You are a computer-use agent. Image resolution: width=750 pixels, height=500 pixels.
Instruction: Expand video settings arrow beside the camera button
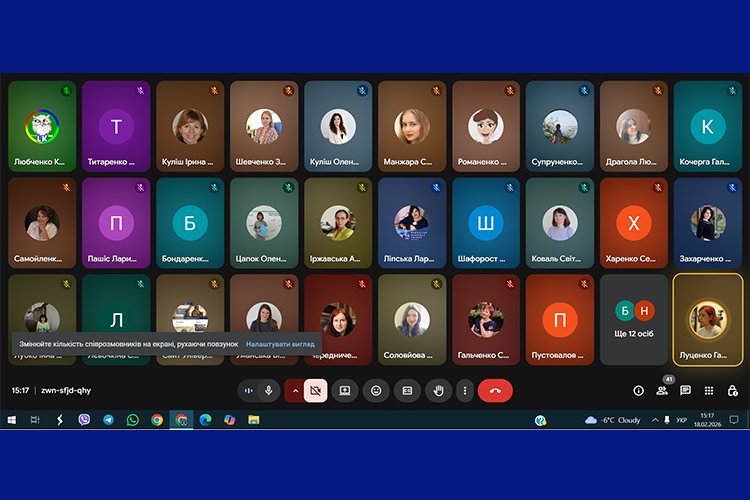point(295,390)
